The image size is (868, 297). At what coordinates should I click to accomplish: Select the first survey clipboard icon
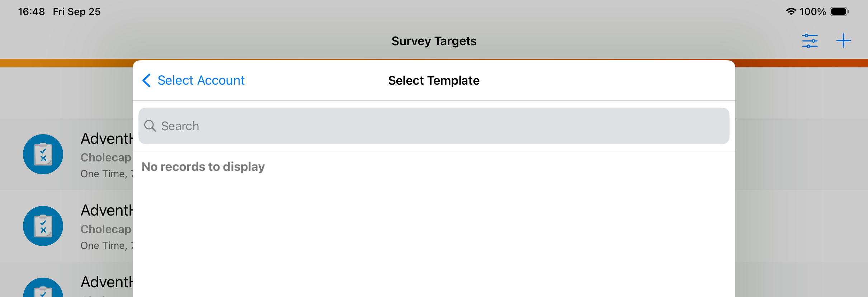click(43, 154)
